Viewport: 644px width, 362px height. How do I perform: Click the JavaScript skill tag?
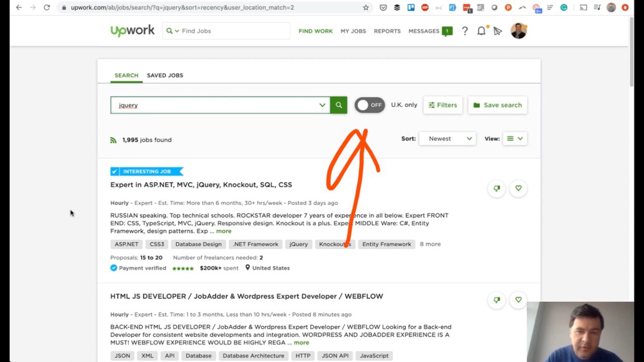[x=374, y=356]
